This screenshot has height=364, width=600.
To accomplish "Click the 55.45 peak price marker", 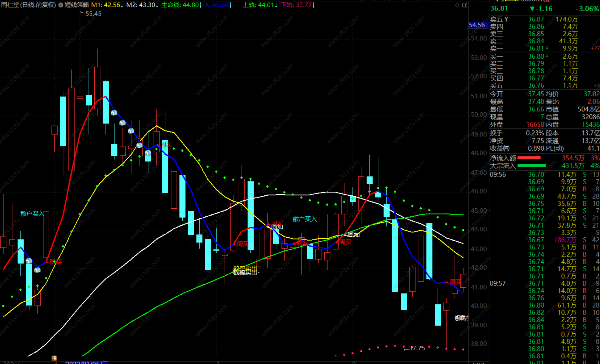I will pos(93,14).
